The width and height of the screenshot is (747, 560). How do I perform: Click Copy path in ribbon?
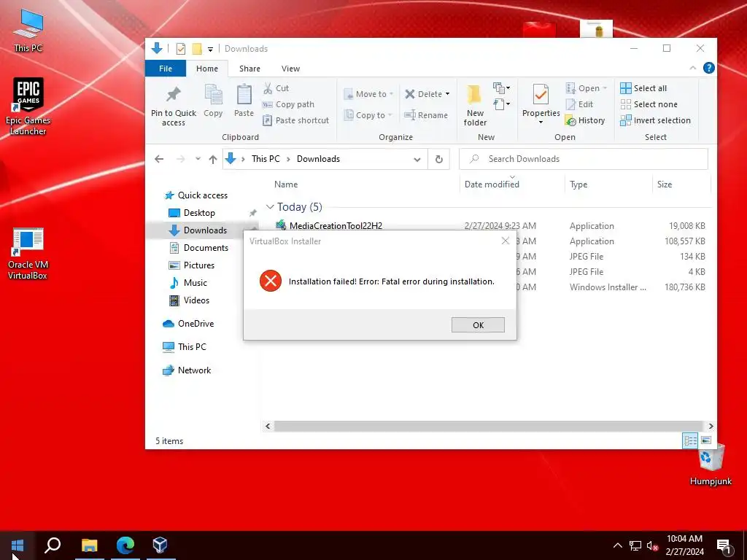(288, 104)
